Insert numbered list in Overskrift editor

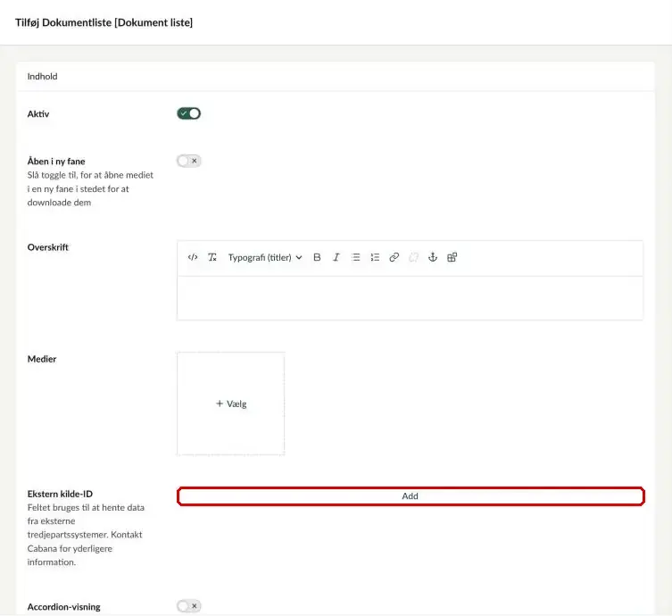[375, 257]
